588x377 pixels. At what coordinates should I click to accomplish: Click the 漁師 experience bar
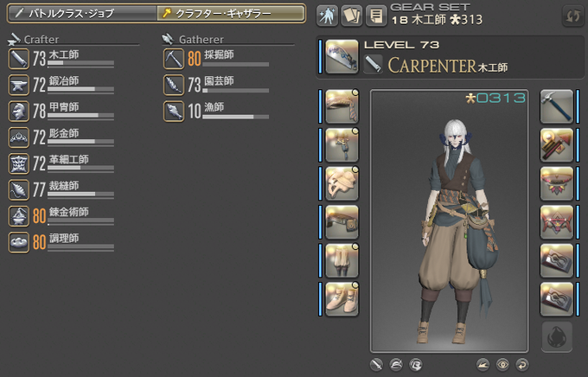235,117
